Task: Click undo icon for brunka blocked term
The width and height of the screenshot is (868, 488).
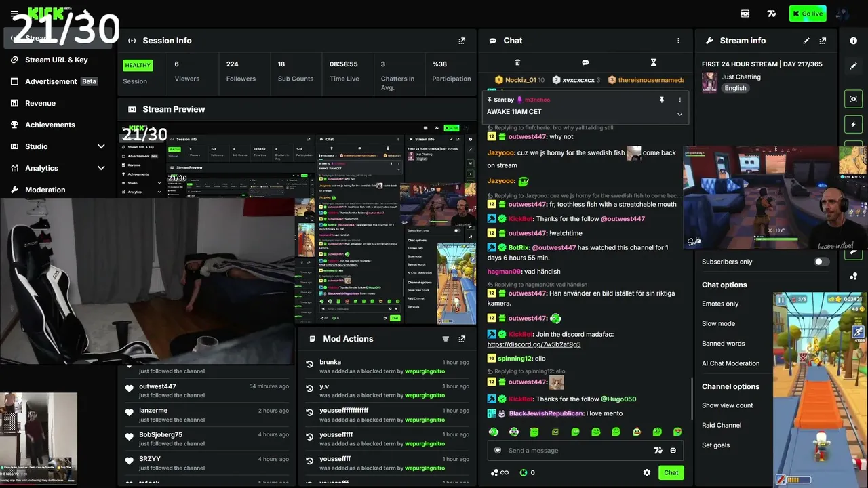Action: coord(310,364)
